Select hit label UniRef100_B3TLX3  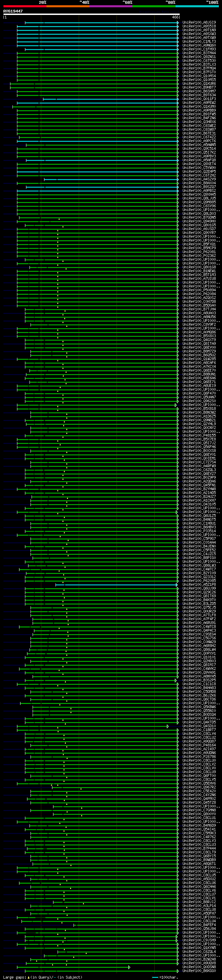point(199,64)
